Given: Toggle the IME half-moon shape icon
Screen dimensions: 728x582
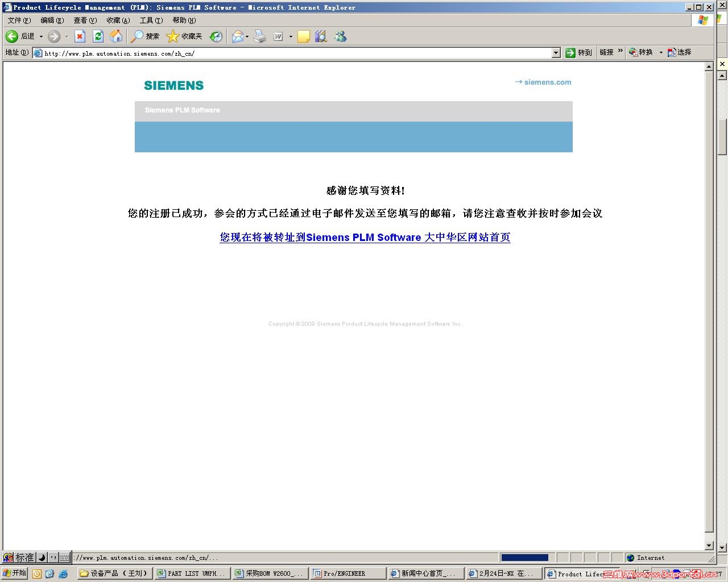Looking at the screenshot, I should (42, 558).
